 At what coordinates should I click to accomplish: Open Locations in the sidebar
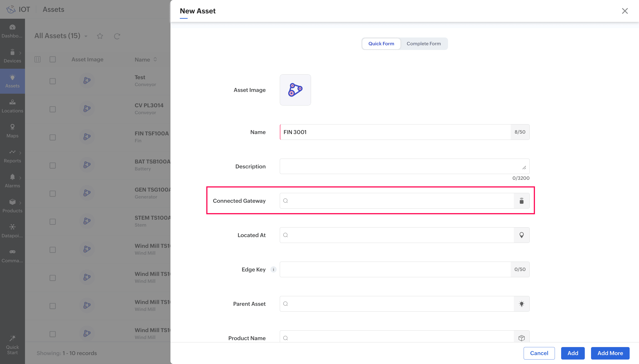12,106
